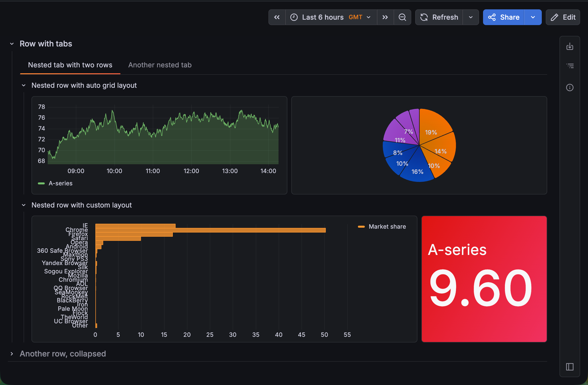This screenshot has height=385, width=588.
Task: Collapse 'Nested row with custom layout'
Action: (23, 205)
